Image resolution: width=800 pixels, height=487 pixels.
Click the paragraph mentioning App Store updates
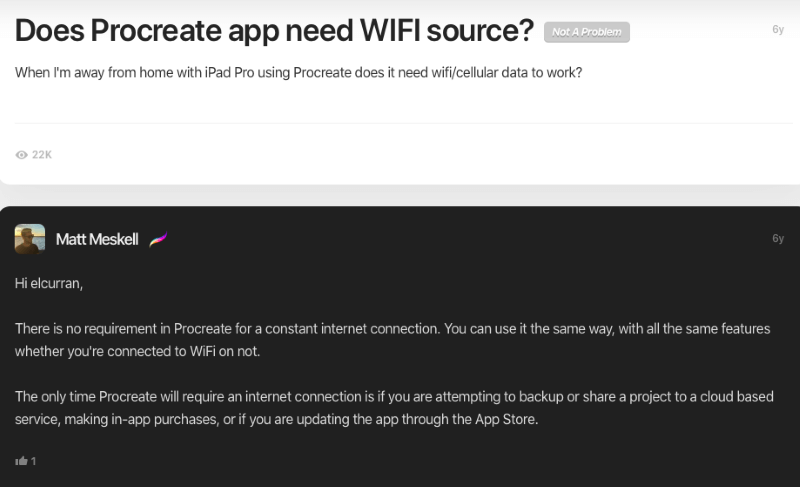point(394,408)
